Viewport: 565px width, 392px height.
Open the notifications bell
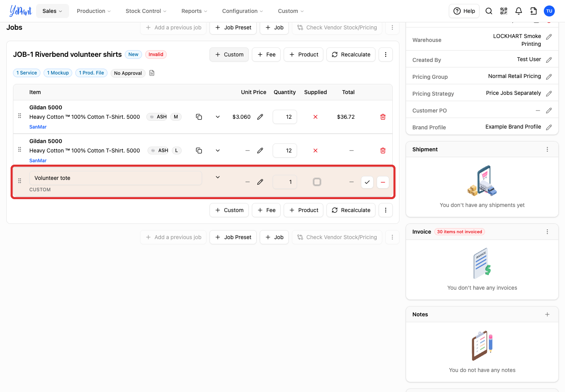click(519, 11)
